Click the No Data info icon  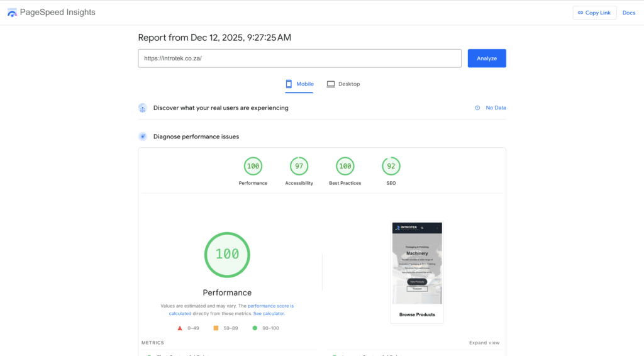point(477,108)
